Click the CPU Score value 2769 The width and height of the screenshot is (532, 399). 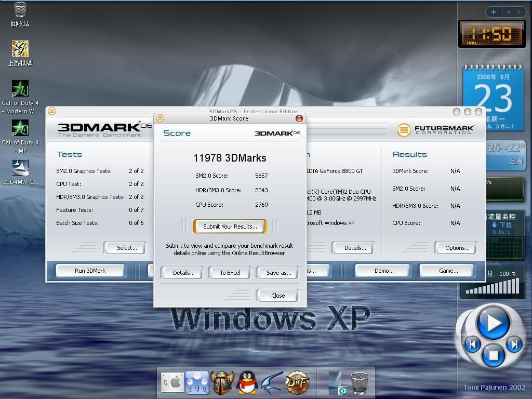261,205
